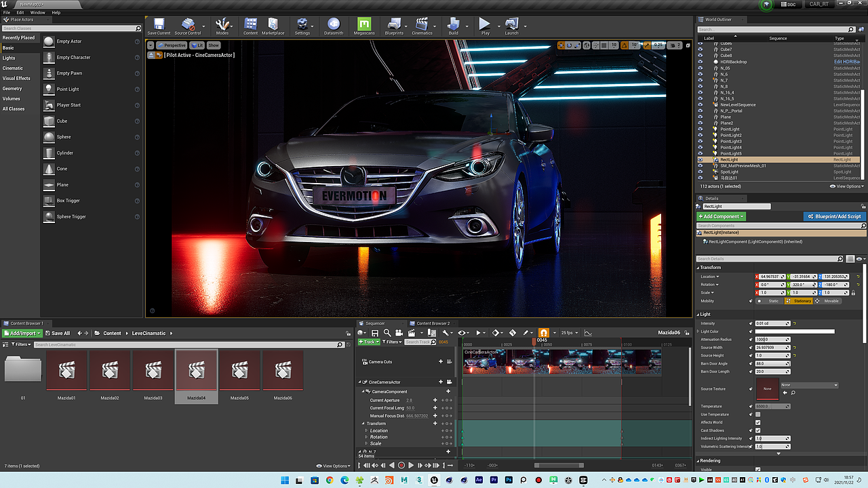Open the Unreal Editor taskbar icon
This screenshot has width=868, height=488.
434,480
